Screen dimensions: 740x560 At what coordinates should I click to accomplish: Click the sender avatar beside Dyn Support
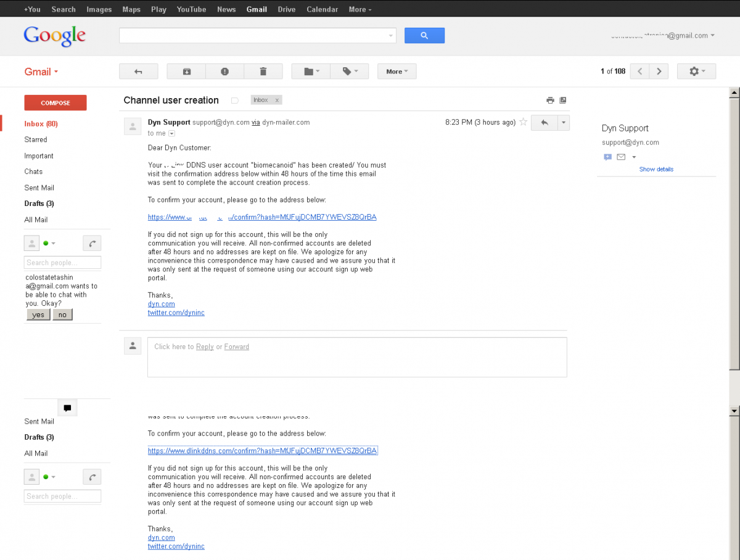pyautogui.click(x=133, y=126)
